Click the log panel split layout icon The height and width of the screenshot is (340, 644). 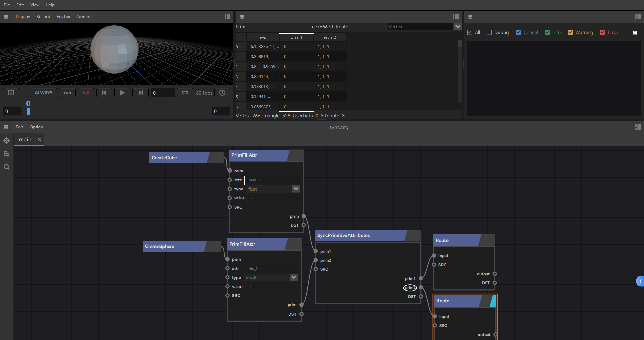(638, 17)
